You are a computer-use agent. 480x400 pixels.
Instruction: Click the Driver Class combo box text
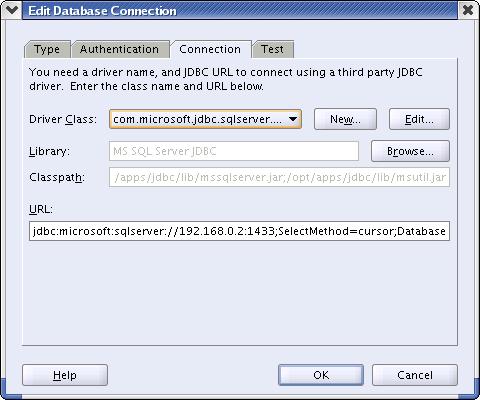(197, 119)
